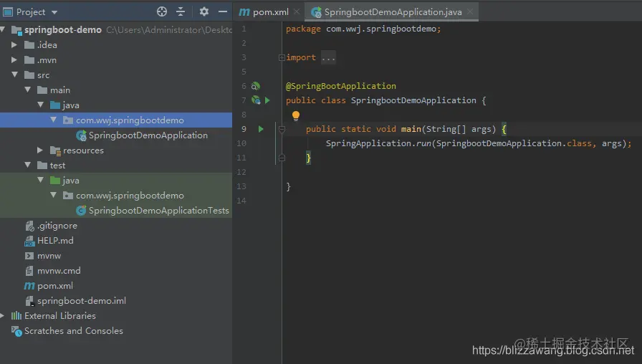
Task: Collapse the springboot-demo root node
Action: tap(2, 29)
